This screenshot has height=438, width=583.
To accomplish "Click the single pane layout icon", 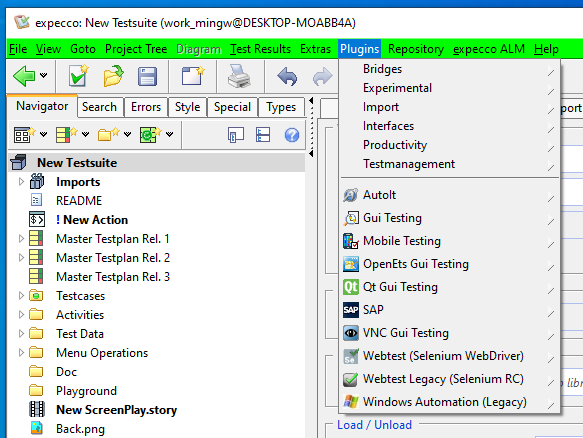I will click(x=236, y=135).
